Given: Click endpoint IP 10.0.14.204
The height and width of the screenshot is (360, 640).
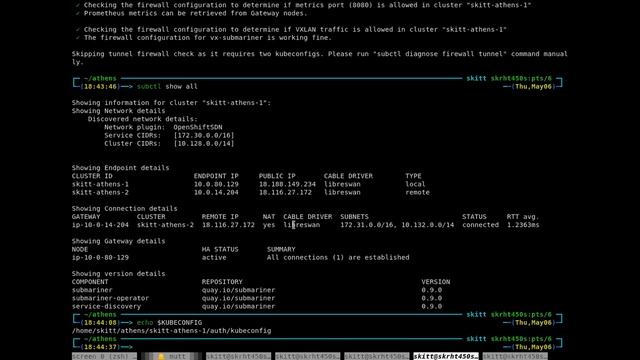Looking at the screenshot, I should [216, 193].
